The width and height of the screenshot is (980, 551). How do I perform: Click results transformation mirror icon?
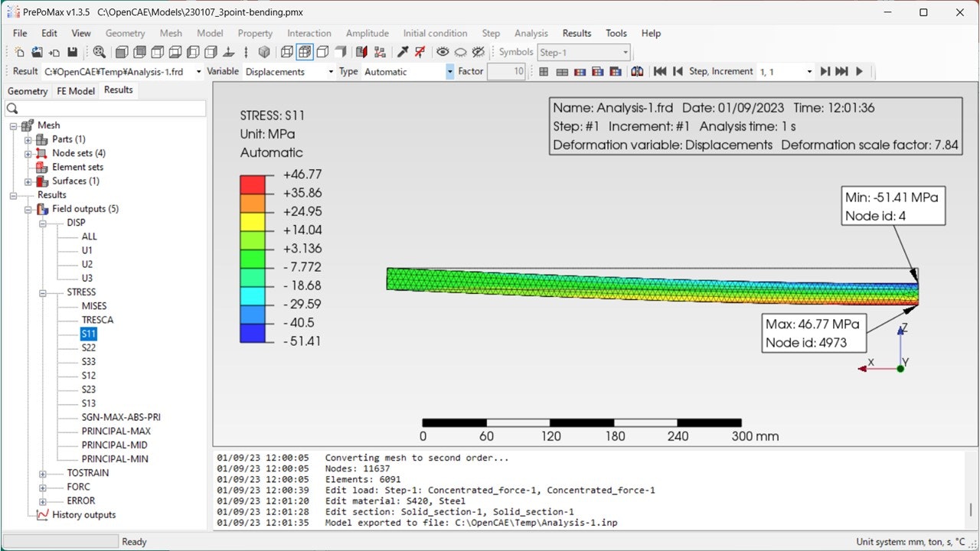coord(637,71)
